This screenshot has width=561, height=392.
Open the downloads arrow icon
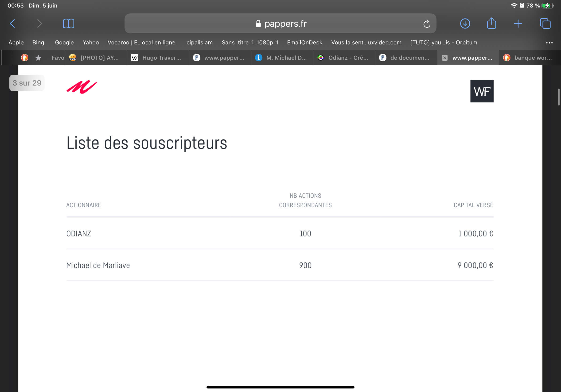[465, 24]
